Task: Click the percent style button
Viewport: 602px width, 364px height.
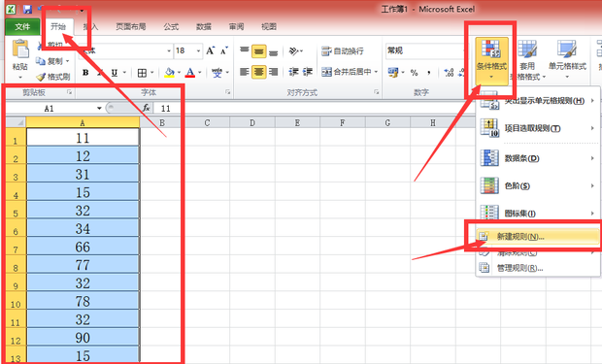Action: 414,72
